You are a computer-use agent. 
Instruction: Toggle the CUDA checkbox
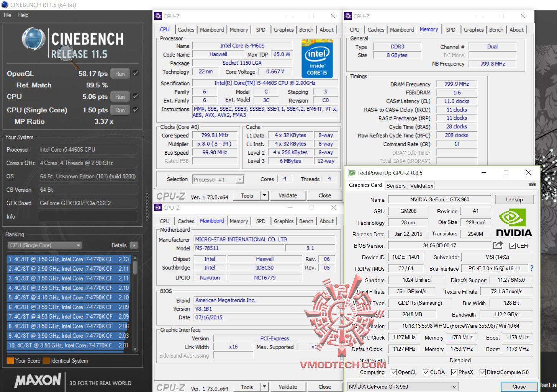(426, 372)
